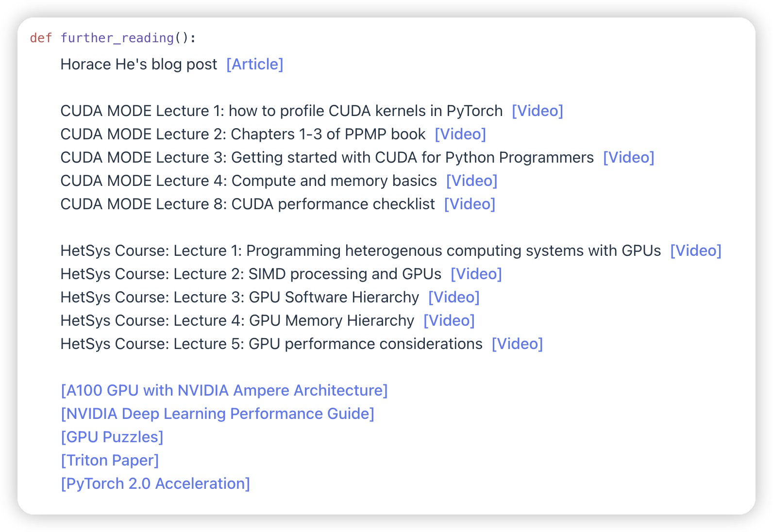This screenshot has width=773, height=532.
Task: Open HetSys Lecture 1 Video link
Action: (x=695, y=250)
